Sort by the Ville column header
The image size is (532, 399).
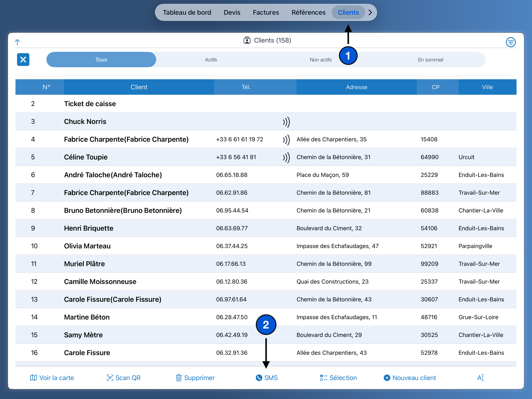(487, 87)
